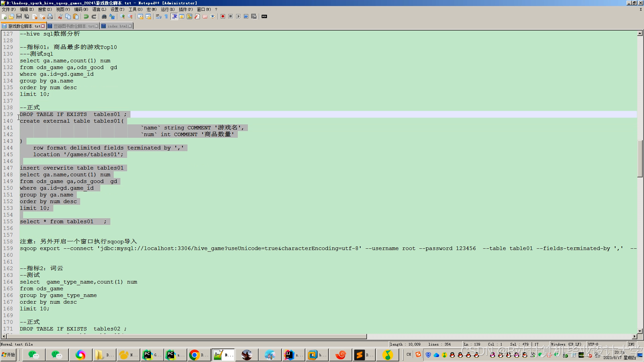Open Find with the binoculars icon

tap(104, 16)
